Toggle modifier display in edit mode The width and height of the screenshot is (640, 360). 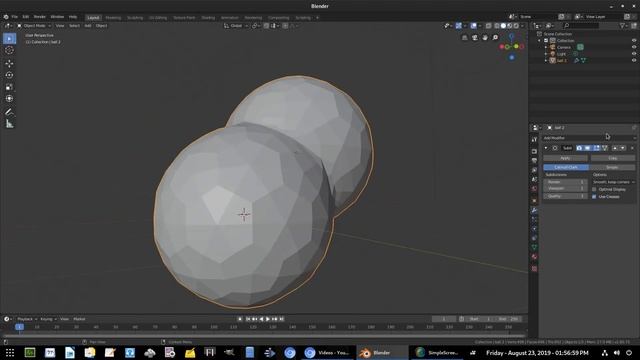pyautogui.click(x=596, y=148)
